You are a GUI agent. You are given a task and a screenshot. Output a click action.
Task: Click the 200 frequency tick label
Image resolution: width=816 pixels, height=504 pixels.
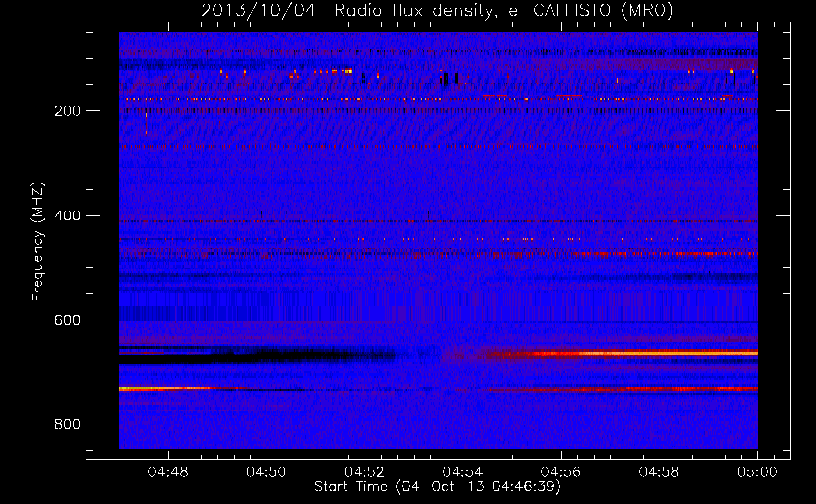68,111
